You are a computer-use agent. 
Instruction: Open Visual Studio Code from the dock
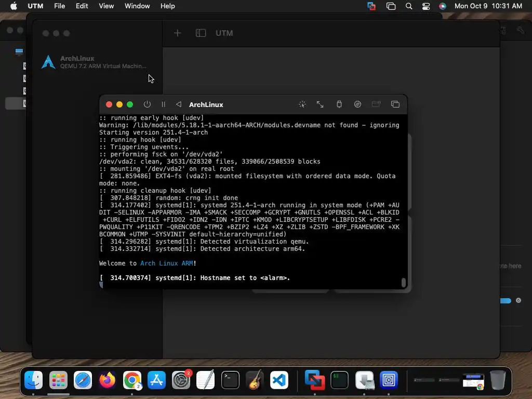tap(279, 380)
